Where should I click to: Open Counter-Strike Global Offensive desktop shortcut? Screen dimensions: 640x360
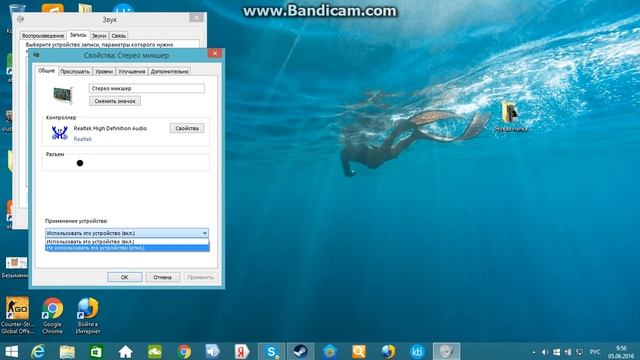(17, 315)
